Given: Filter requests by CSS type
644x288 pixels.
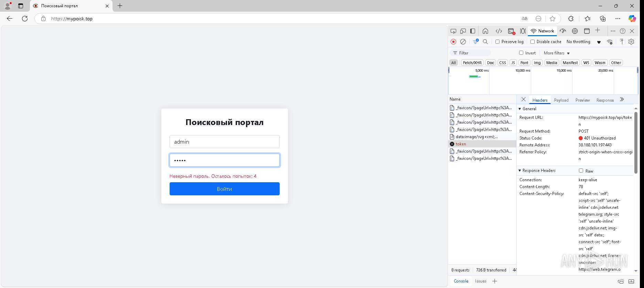Looking at the screenshot, I should coord(503,63).
